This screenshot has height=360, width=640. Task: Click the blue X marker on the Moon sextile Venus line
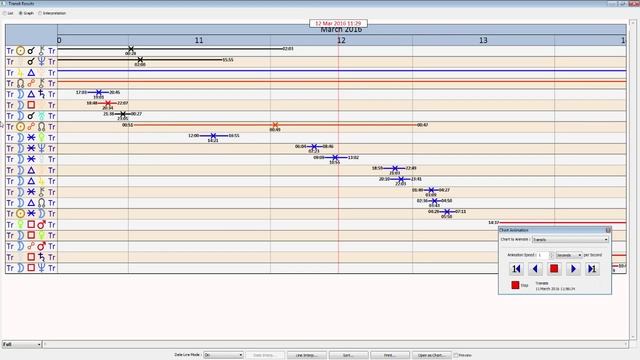tap(213, 136)
